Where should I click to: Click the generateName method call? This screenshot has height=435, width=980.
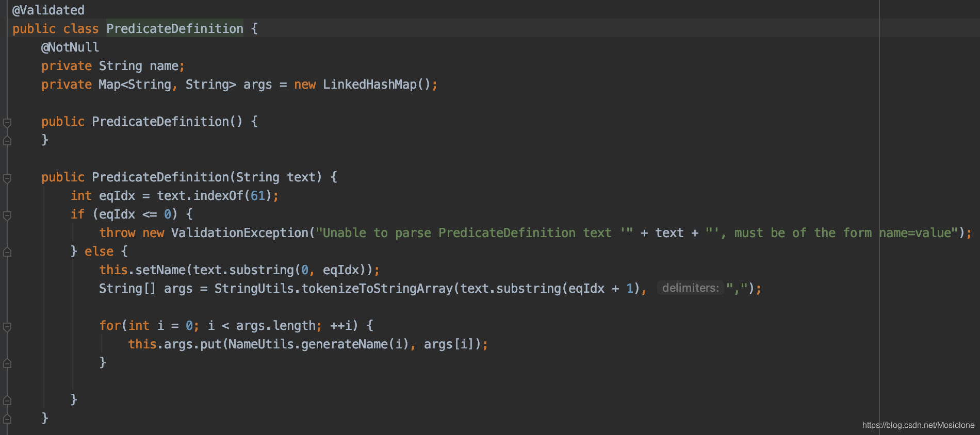tap(344, 344)
